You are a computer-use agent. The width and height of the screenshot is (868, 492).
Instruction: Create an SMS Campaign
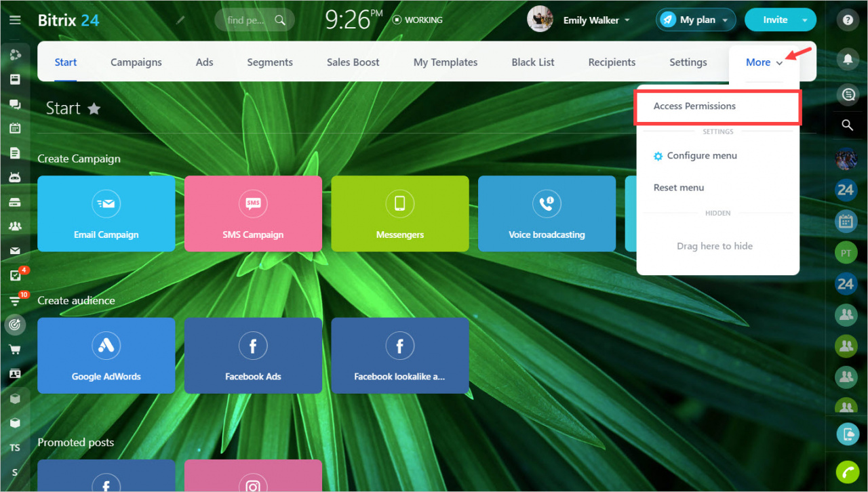[253, 214]
